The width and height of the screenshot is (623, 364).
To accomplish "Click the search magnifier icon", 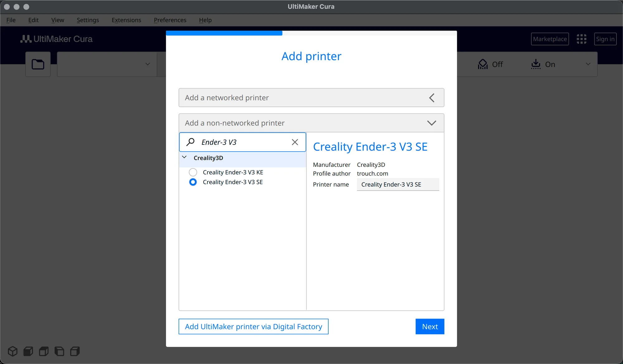I will [x=190, y=142].
